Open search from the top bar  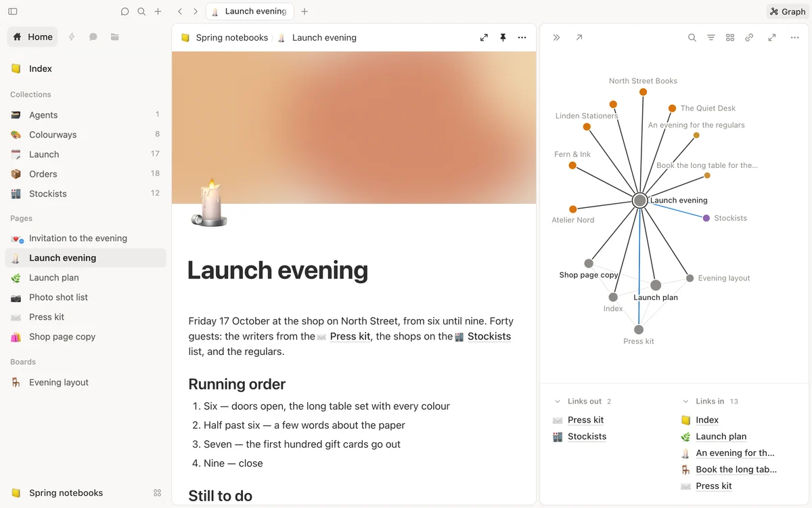coord(141,12)
